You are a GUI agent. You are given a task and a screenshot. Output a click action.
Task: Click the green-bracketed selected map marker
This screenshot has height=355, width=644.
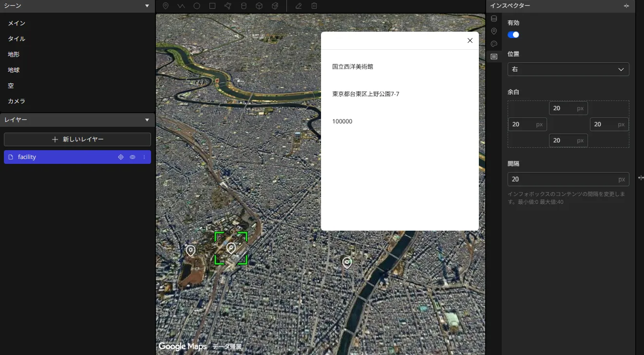coord(231,248)
